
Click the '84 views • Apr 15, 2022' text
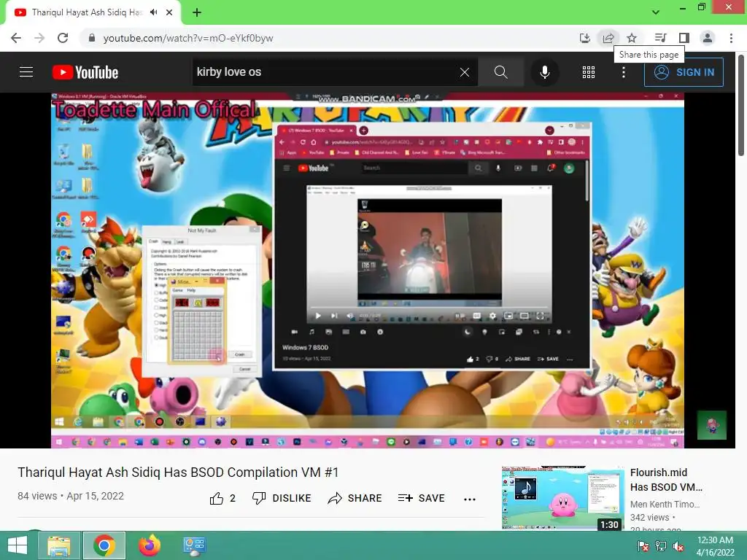coord(71,496)
